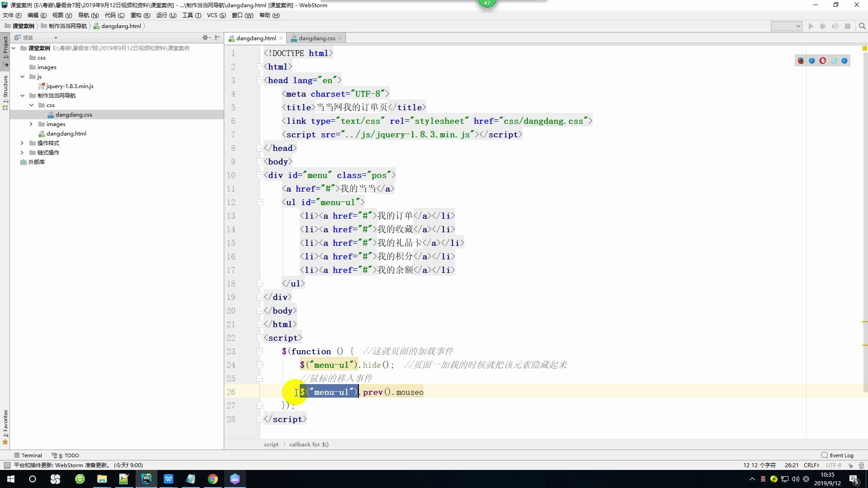
Task: Open search everywhere magnifier icon
Action: coord(862,26)
